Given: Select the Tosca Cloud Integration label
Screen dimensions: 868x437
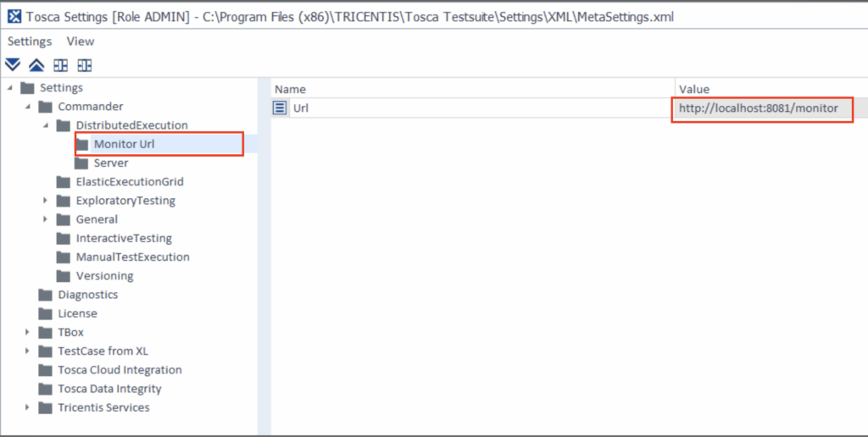Looking at the screenshot, I should (x=120, y=370).
